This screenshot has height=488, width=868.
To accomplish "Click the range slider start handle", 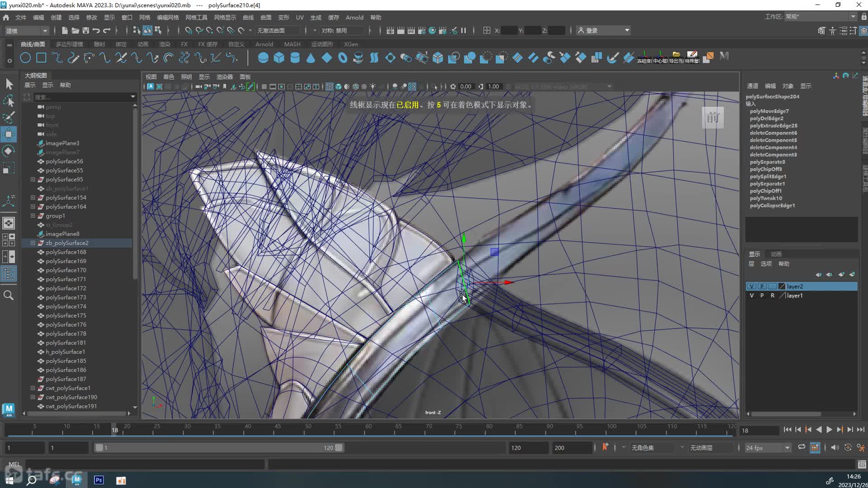I will click(x=99, y=448).
